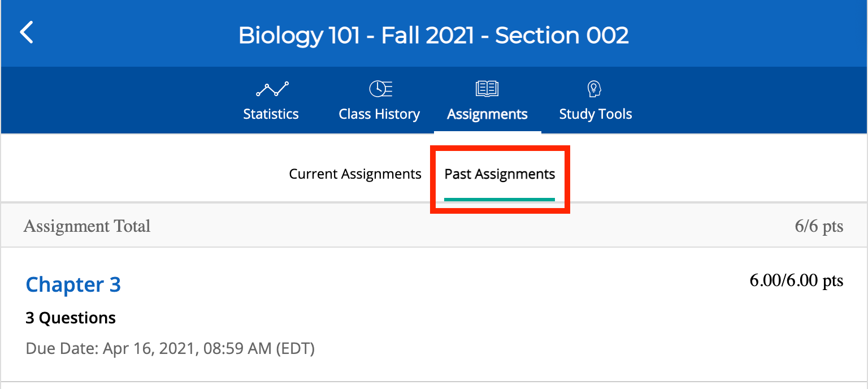Click the Statistics label in the navigation bar
This screenshot has width=868, height=389.
271,114
